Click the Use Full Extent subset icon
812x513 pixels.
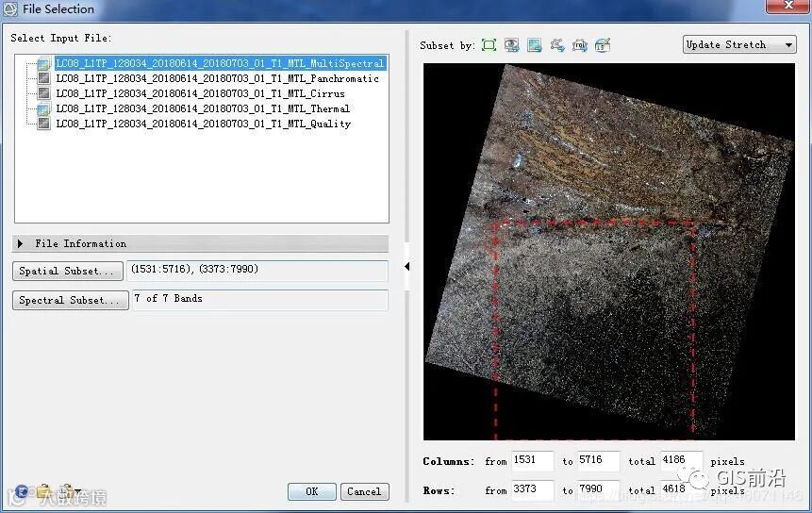(x=489, y=45)
